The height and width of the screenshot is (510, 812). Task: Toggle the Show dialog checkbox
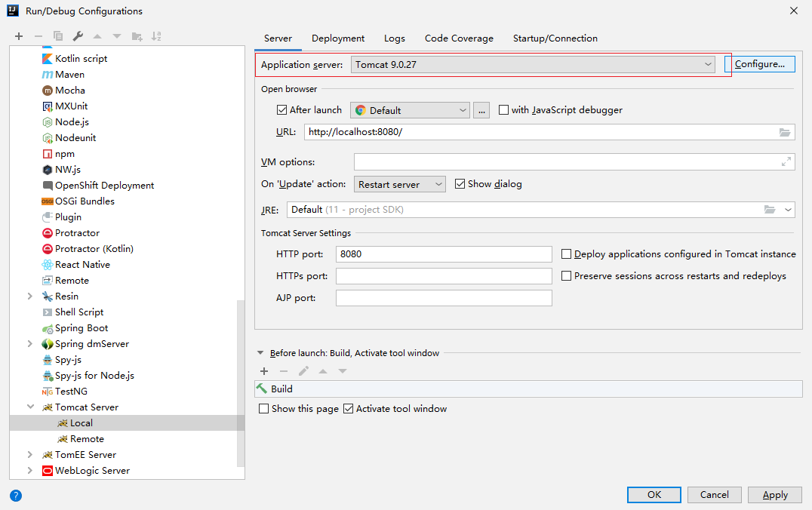coord(460,184)
